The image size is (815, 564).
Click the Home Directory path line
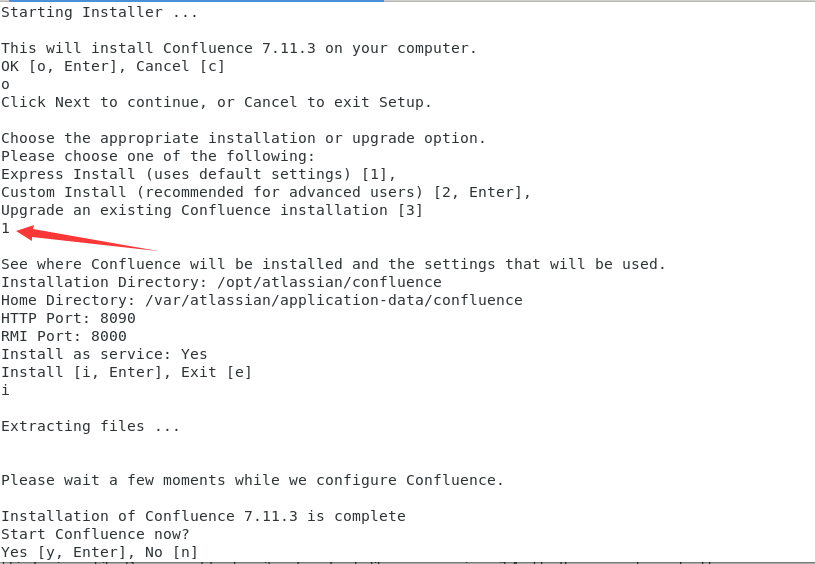coord(262,300)
